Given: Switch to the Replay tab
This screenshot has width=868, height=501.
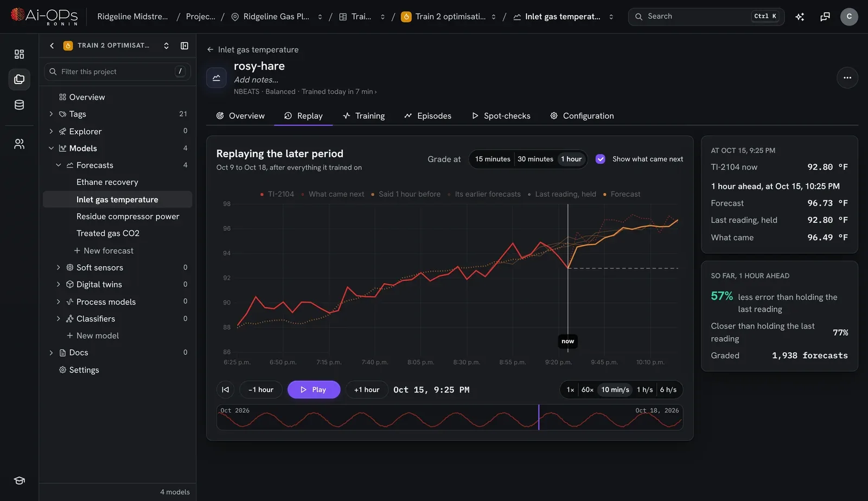Looking at the screenshot, I should pos(303,115).
